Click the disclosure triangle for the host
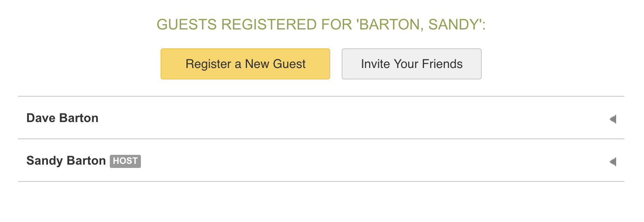 point(613,162)
